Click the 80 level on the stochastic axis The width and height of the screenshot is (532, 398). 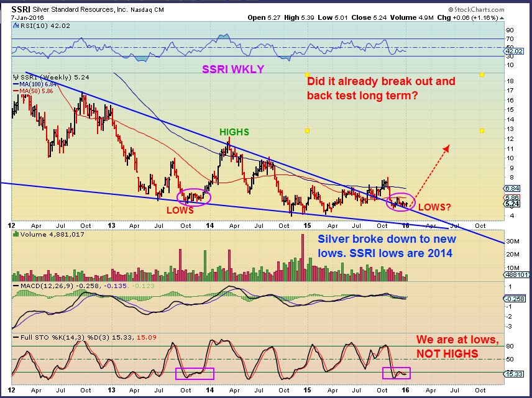(510, 346)
